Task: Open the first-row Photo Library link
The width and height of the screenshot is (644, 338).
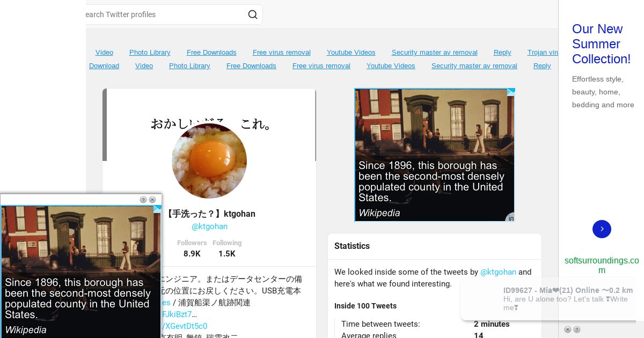Action: [150, 53]
